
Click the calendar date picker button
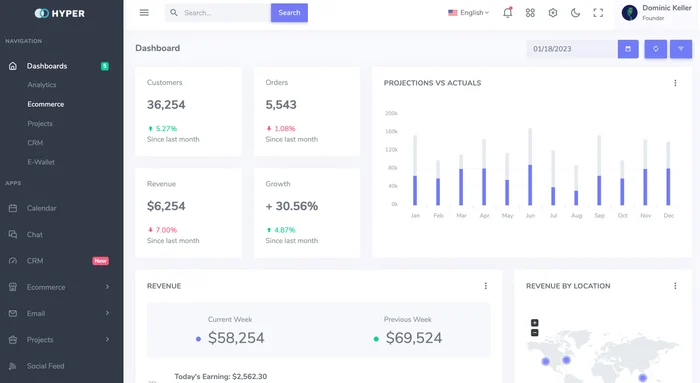pyautogui.click(x=628, y=49)
